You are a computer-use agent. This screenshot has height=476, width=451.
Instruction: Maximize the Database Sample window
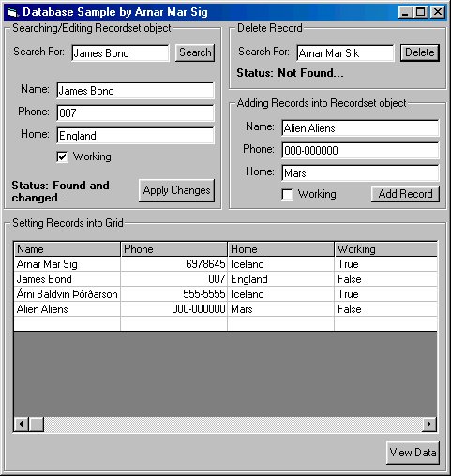[x=420, y=12]
